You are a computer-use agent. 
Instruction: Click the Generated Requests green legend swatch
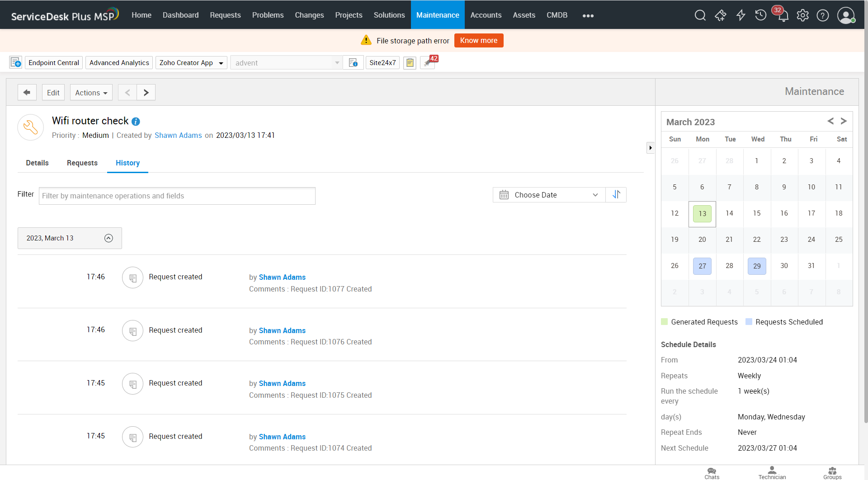(x=664, y=322)
